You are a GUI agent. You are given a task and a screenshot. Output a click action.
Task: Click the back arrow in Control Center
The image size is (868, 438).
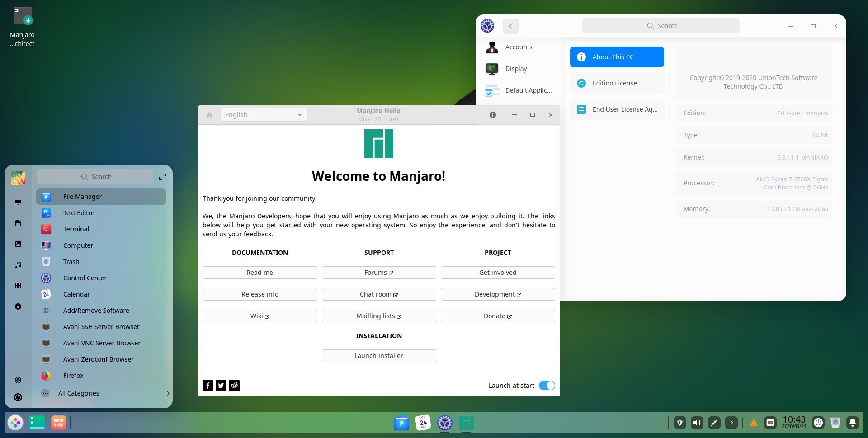tap(511, 26)
